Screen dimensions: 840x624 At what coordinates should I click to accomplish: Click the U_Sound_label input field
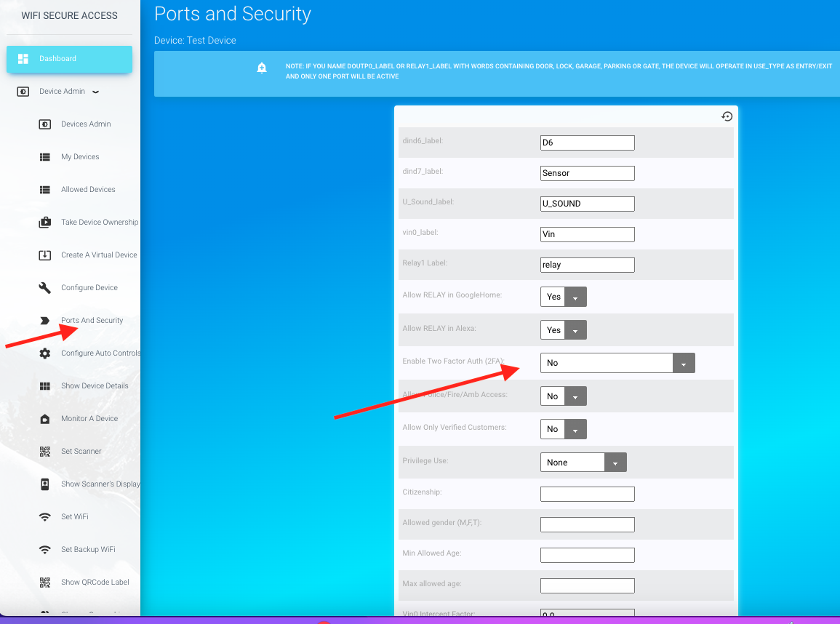(x=588, y=204)
